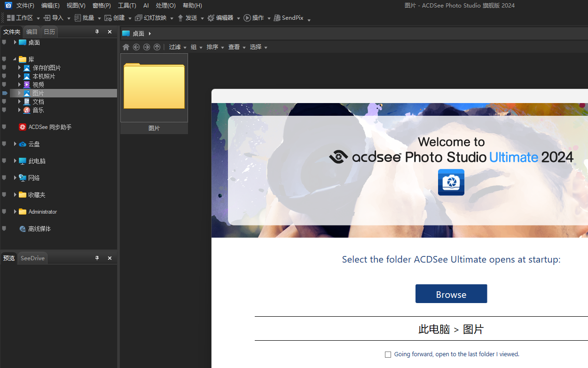Select 本机照片 in library tree
588x368 pixels.
39,76
